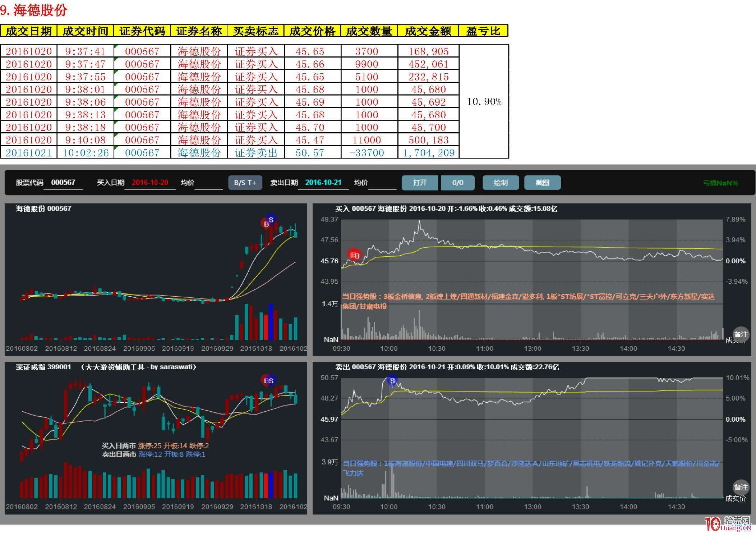Click the 当日强势股 text on sell-day chart
This screenshot has height=535, width=756.
[531, 468]
